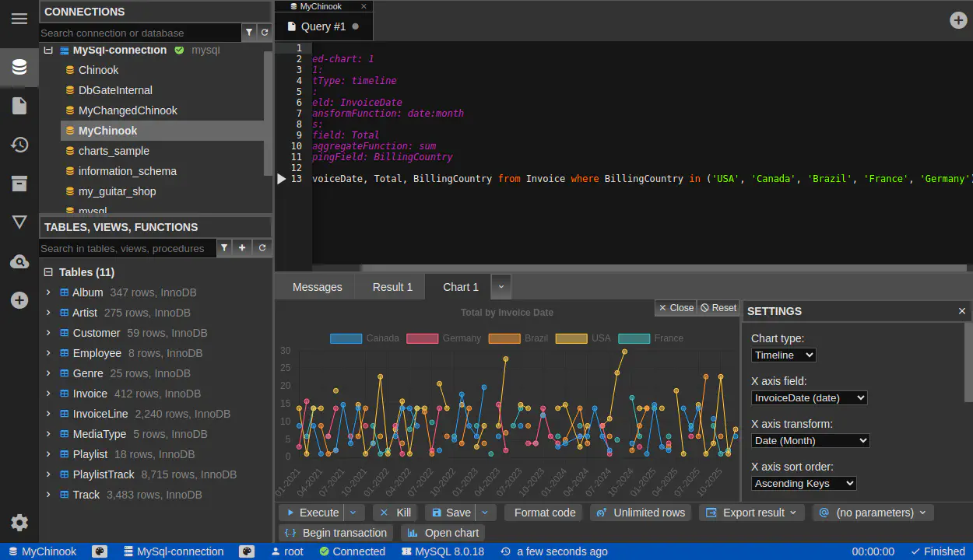The image size is (973, 560).
Task: Click the filter icon in tables search
Action: [x=224, y=248]
